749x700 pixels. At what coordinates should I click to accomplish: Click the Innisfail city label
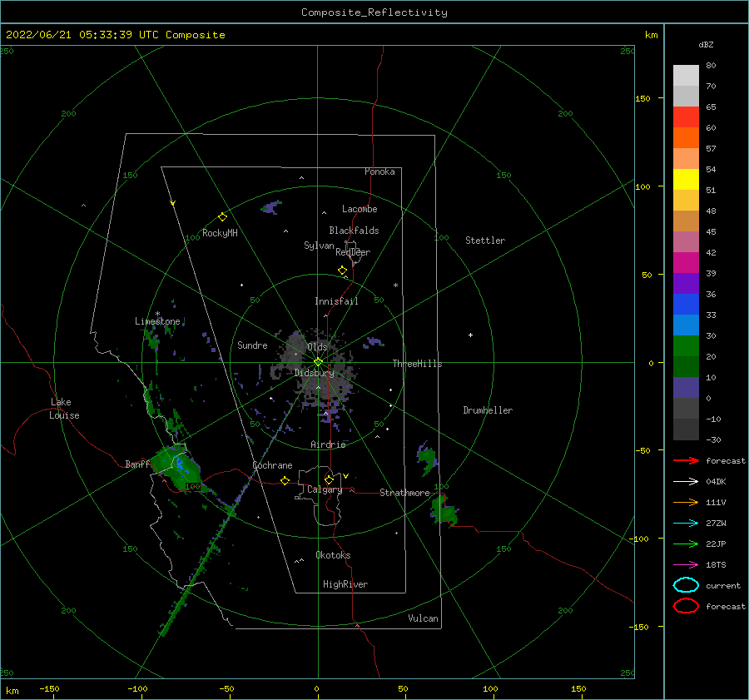pos(336,301)
